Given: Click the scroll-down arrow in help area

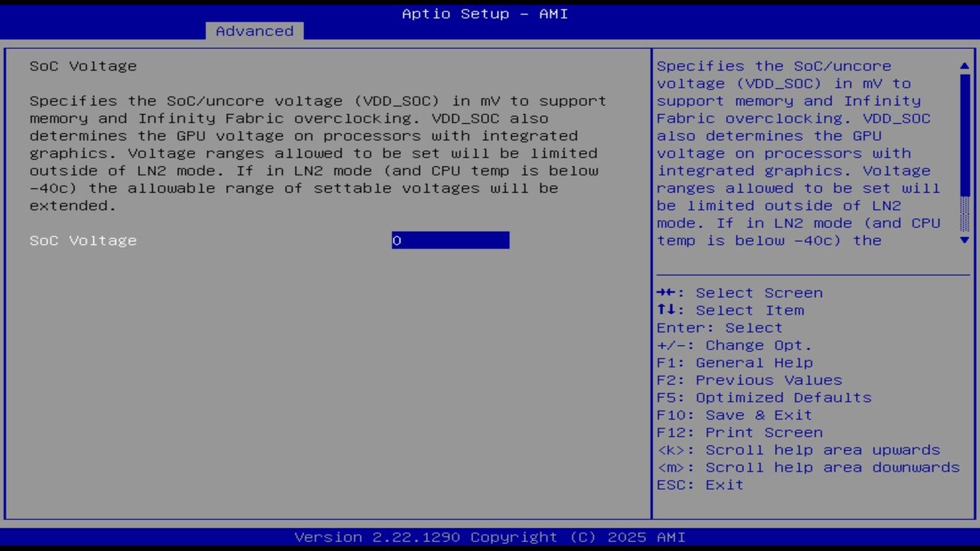Looking at the screenshot, I should click(x=964, y=240).
